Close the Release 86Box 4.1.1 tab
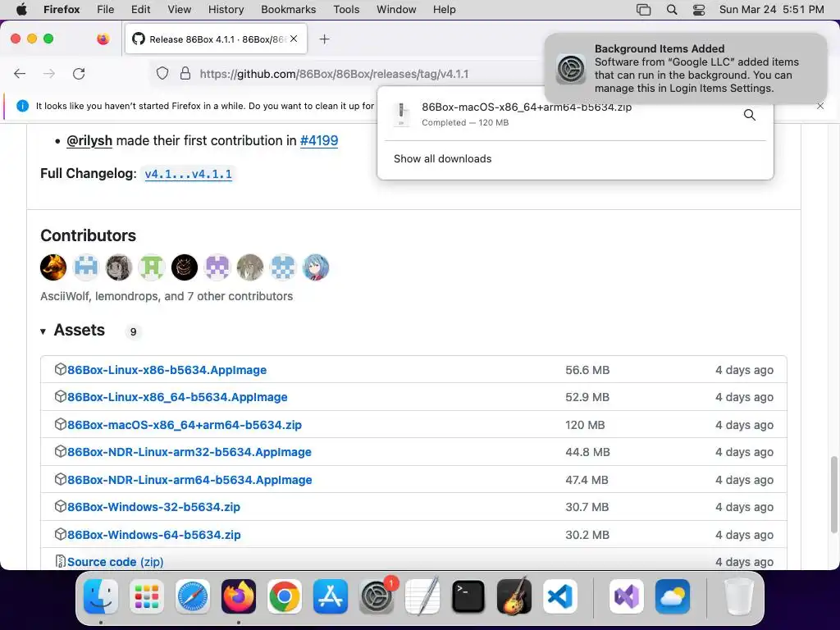The width and height of the screenshot is (840, 630). click(294, 39)
